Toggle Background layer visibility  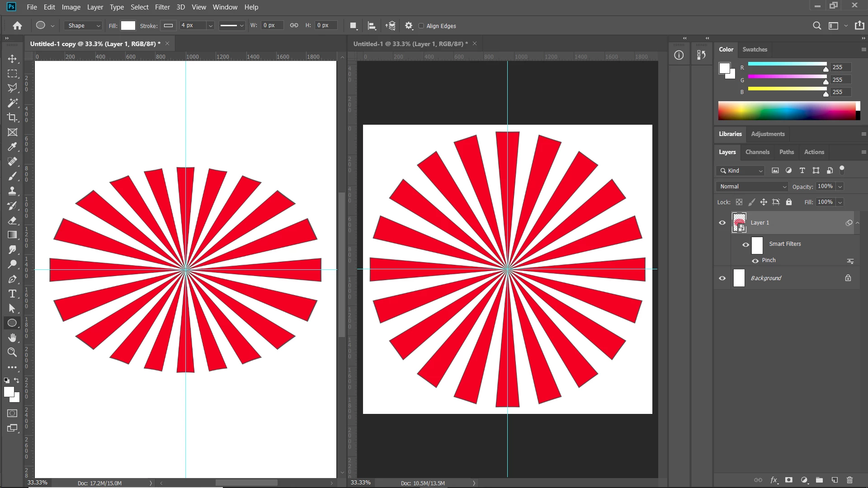point(722,278)
